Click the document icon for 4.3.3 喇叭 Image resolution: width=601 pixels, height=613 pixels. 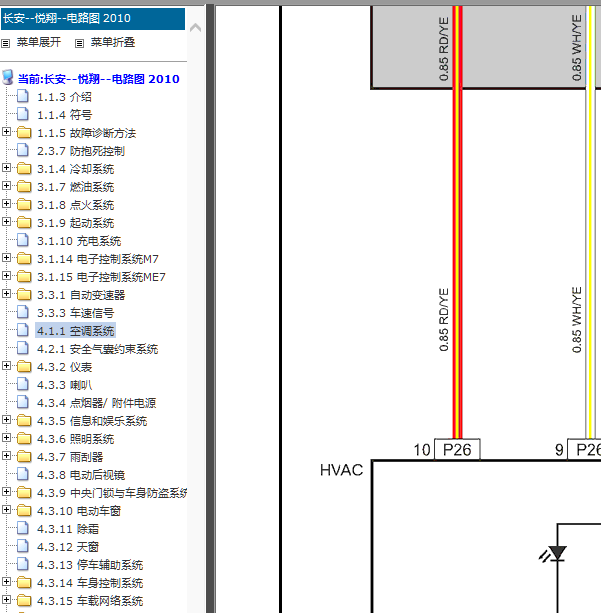(24, 385)
